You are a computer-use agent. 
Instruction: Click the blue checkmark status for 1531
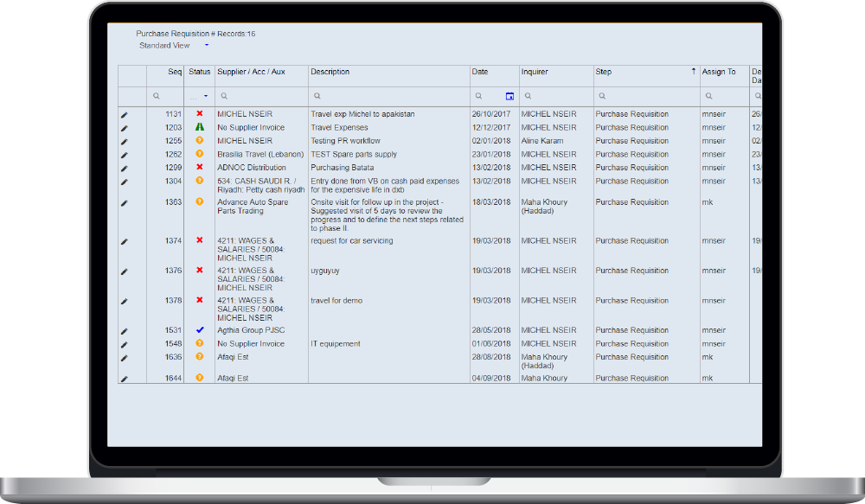[200, 330]
